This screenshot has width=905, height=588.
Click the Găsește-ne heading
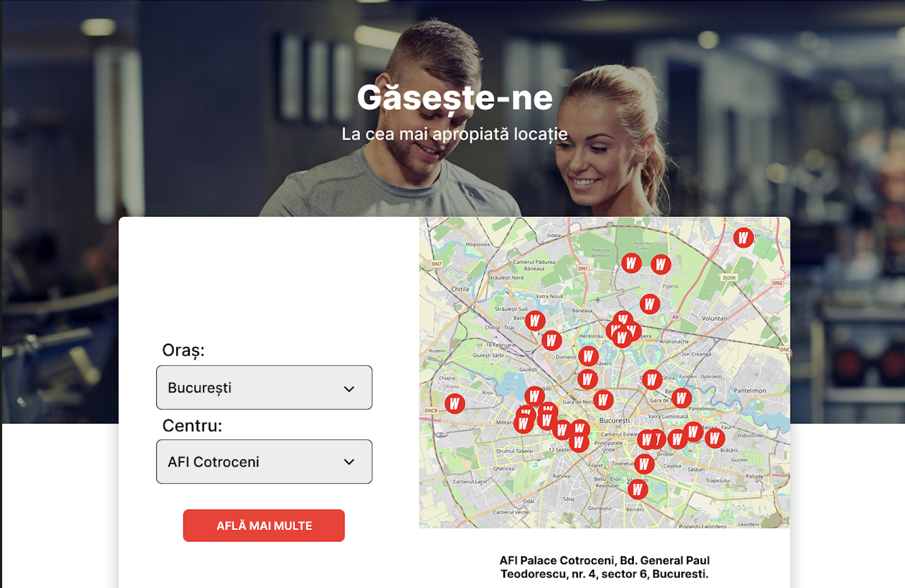point(455,98)
